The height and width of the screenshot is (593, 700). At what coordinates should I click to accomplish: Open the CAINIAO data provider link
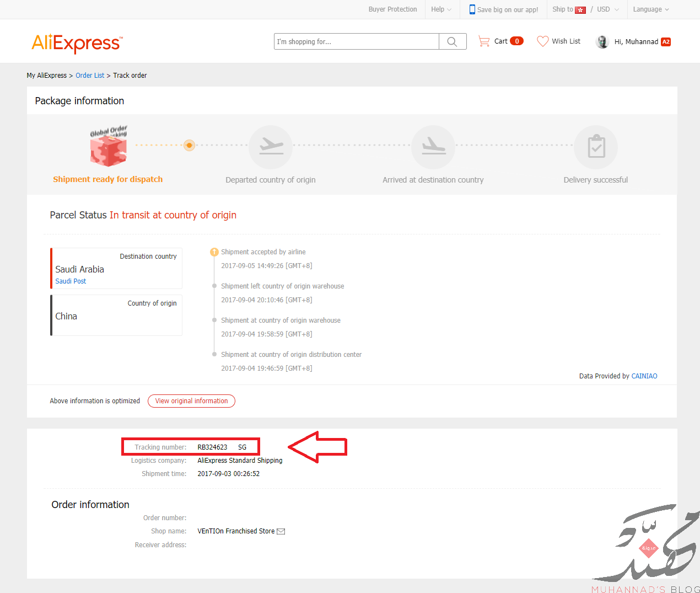pyautogui.click(x=644, y=376)
